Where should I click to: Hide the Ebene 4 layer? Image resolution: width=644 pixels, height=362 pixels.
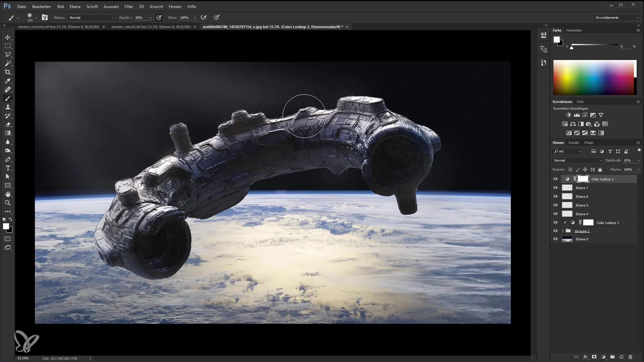[x=555, y=214]
